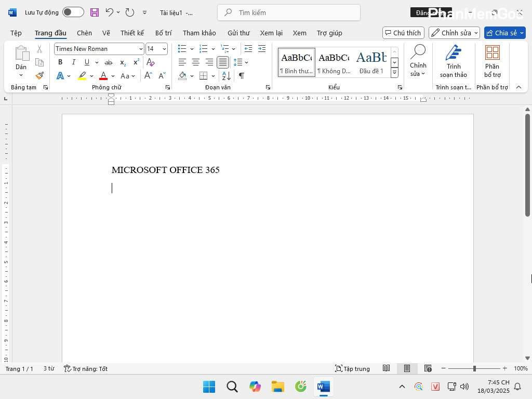
Task: Click the zoom slider in status bar
Action: click(474, 368)
